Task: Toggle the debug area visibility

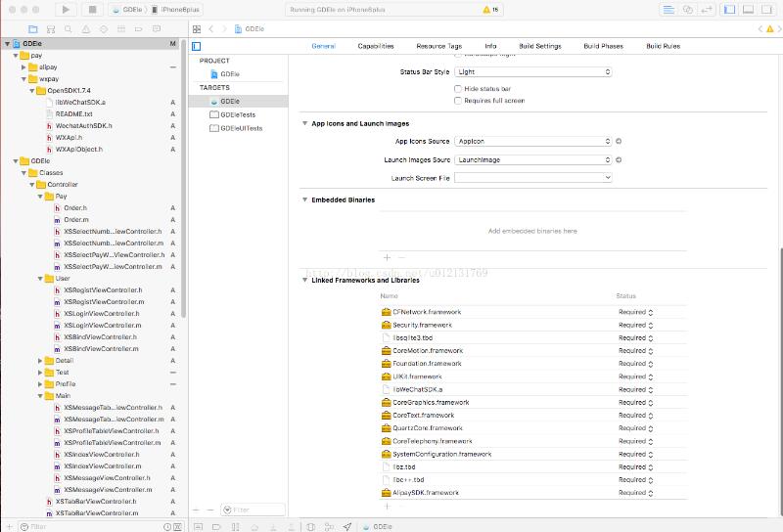Action: [748, 10]
